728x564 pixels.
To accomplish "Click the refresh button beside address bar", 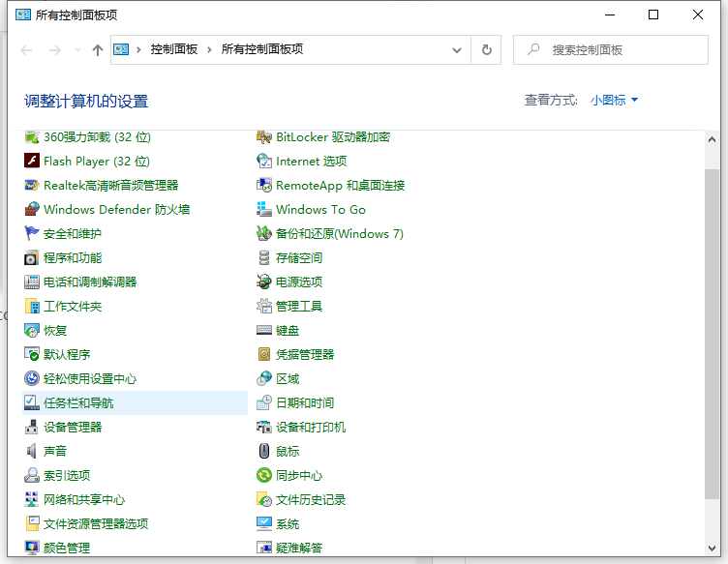I will tap(487, 49).
